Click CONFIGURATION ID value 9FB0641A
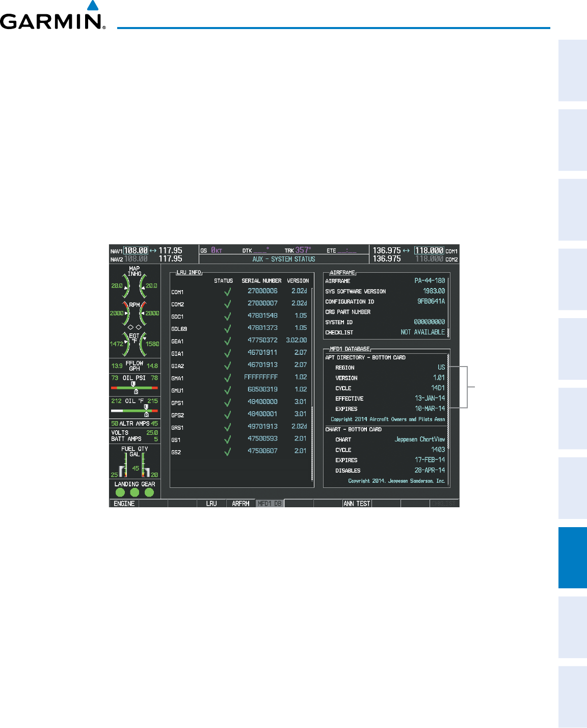This screenshot has width=587, height=728. [431, 301]
